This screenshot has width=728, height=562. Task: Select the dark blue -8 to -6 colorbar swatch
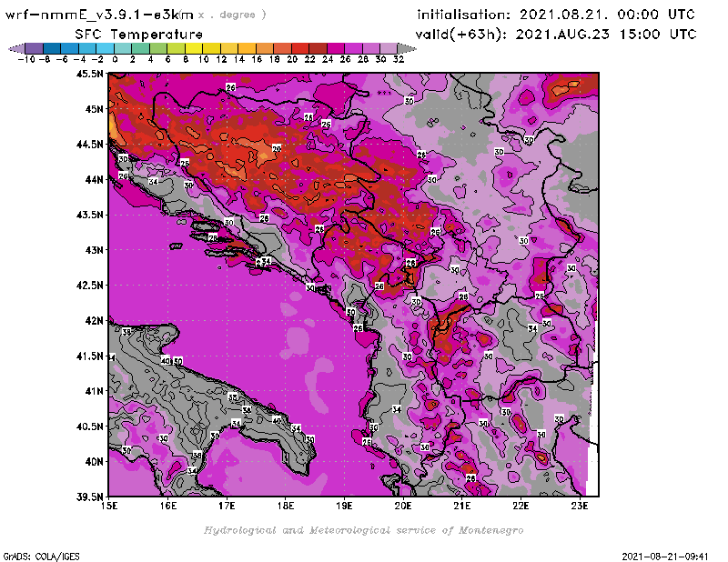(51, 47)
